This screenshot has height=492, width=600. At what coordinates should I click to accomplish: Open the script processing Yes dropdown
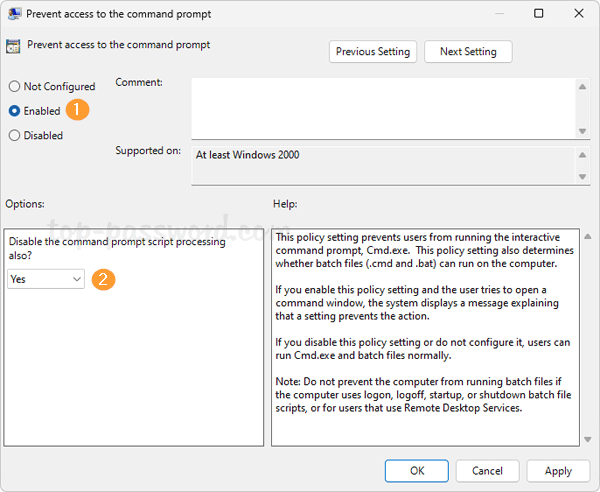46,280
